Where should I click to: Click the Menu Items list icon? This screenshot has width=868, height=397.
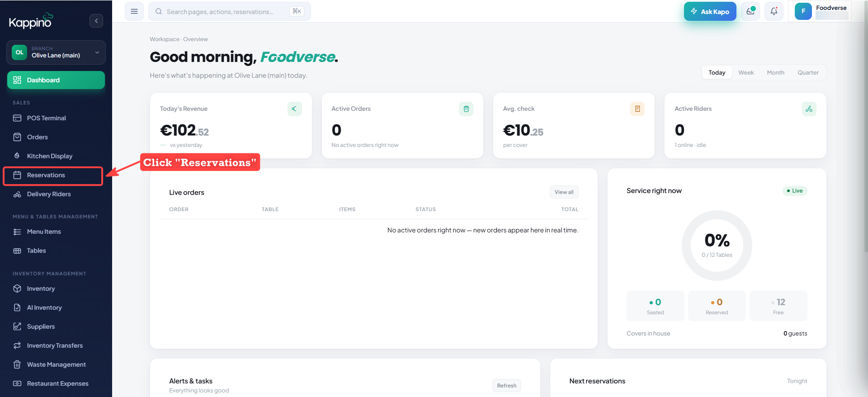pyautogui.click(x=17, y=232)
